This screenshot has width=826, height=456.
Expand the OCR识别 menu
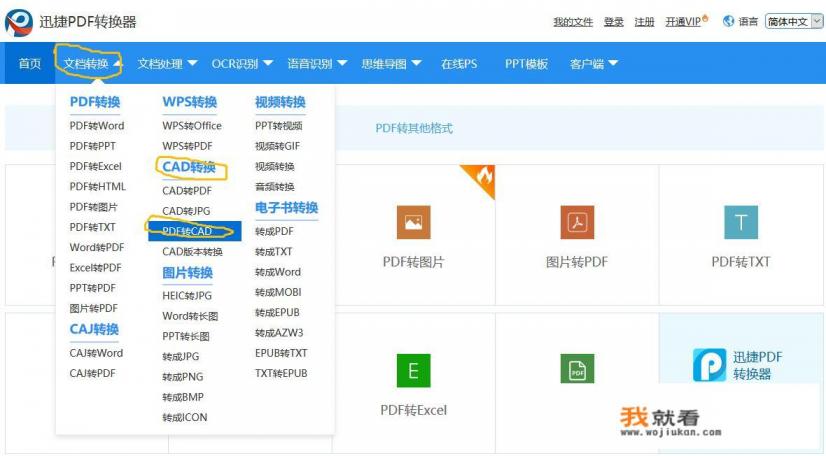tap(242, 64)
